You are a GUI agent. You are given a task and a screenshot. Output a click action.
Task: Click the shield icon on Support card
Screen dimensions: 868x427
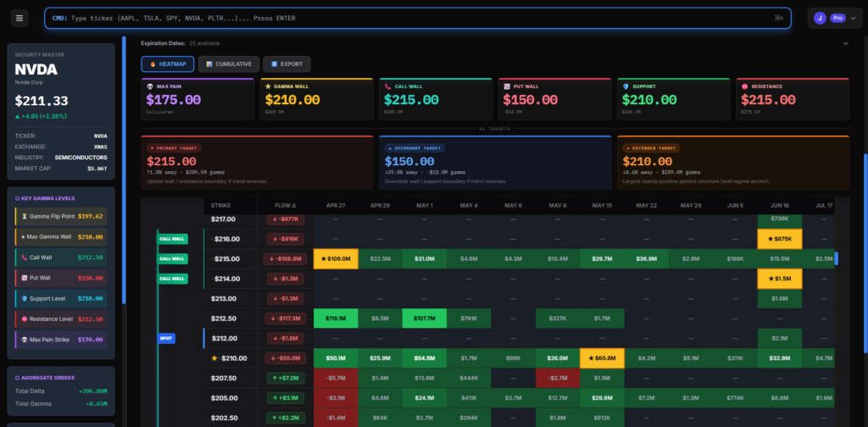(x=626, y=86)
